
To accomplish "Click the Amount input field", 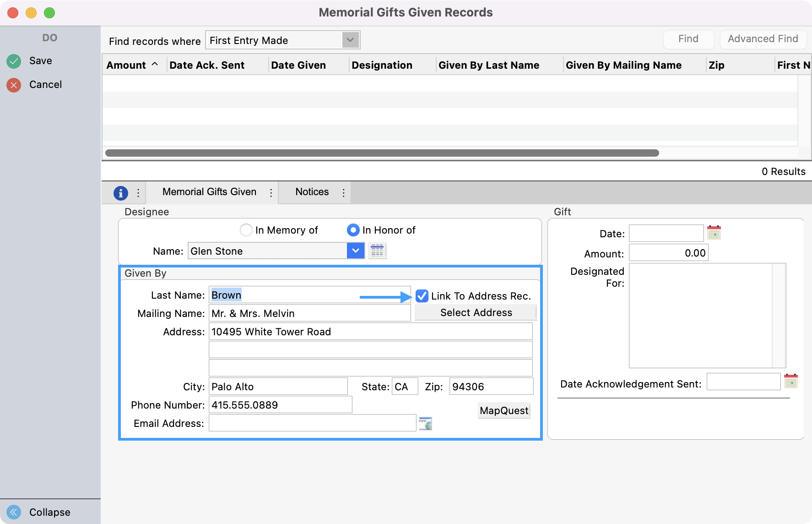I will click(x=668, y=253).
